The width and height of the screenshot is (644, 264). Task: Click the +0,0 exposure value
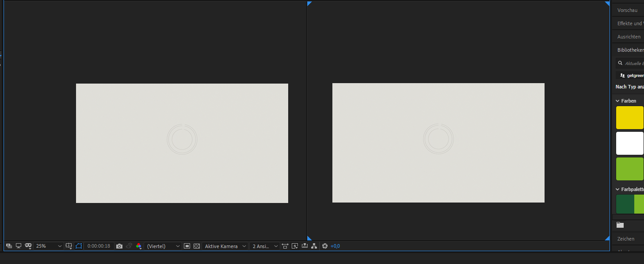(335, 246)
